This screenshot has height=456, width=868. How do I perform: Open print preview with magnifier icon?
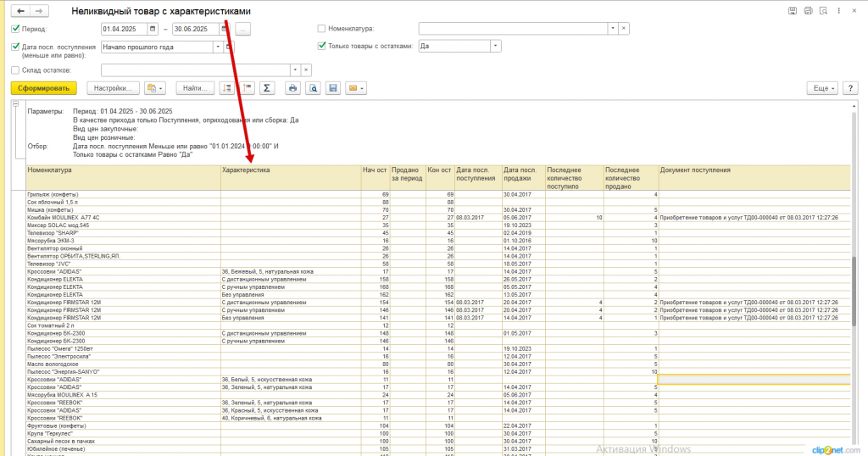pos(314,88)
